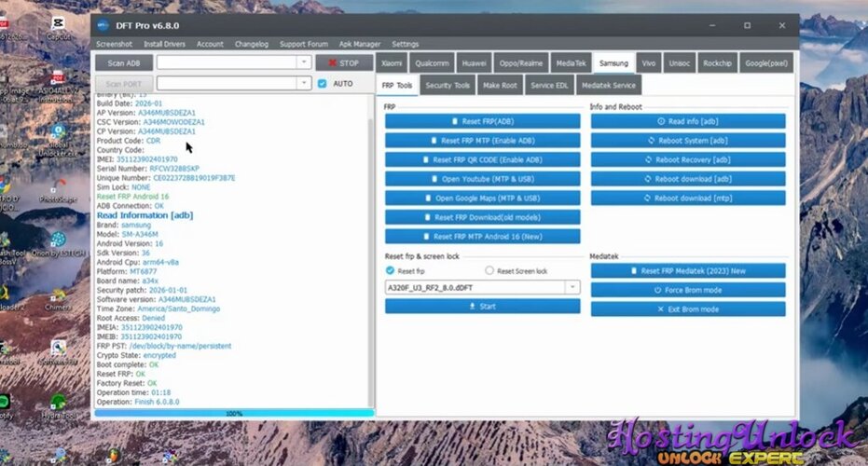Launch Orion by ESTECH desktop icon
The height and width of the screenshot is (466, 868).
coord(58,242)
